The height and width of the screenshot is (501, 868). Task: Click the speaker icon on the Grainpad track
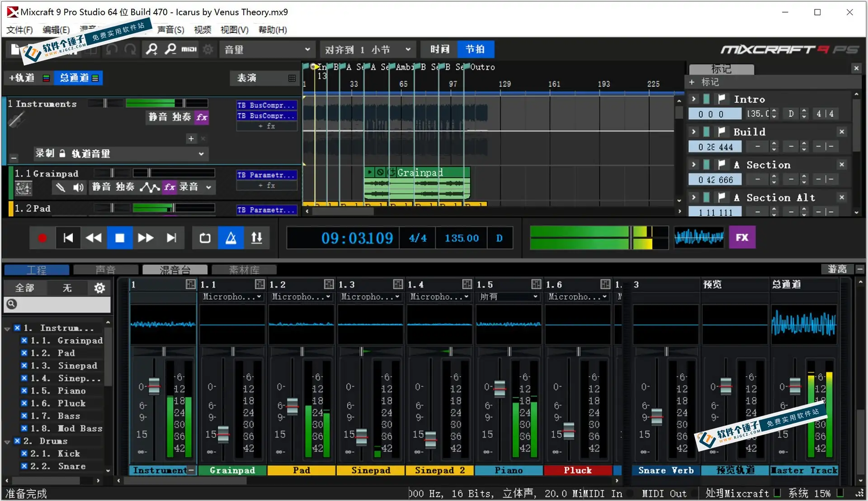[x=77, y=187]
